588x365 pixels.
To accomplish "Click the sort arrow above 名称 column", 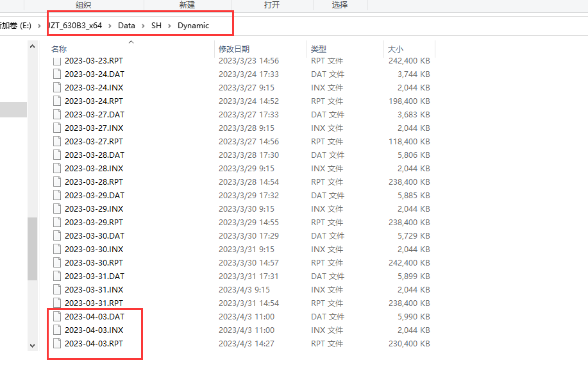I will pos(131,42).
